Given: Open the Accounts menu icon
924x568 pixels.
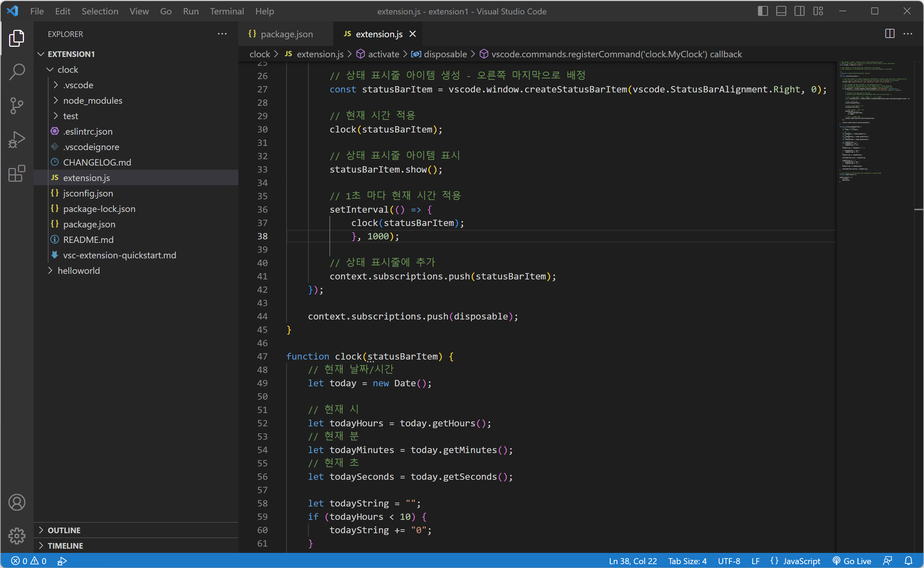Looking at the screenshot, I should tap(17, 502).
